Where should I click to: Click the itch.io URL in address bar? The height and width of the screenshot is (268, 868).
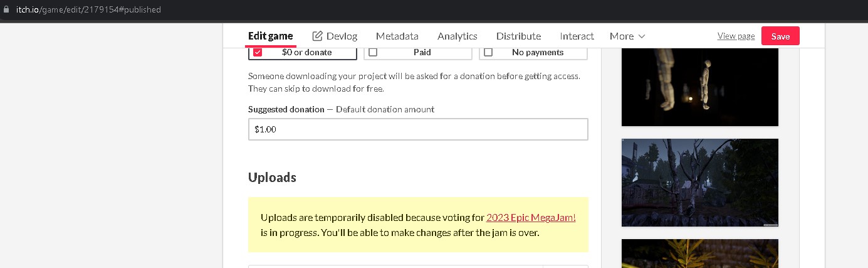[88, 9]
